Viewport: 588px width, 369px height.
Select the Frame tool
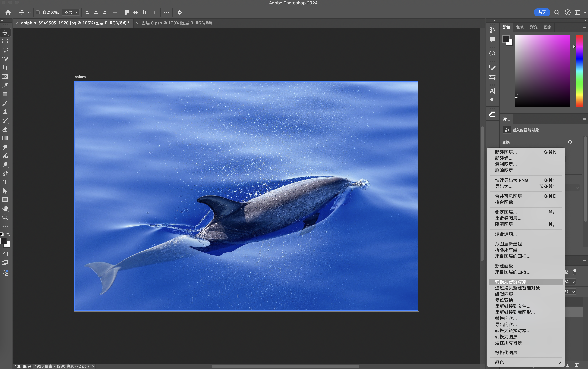point(5,77)
